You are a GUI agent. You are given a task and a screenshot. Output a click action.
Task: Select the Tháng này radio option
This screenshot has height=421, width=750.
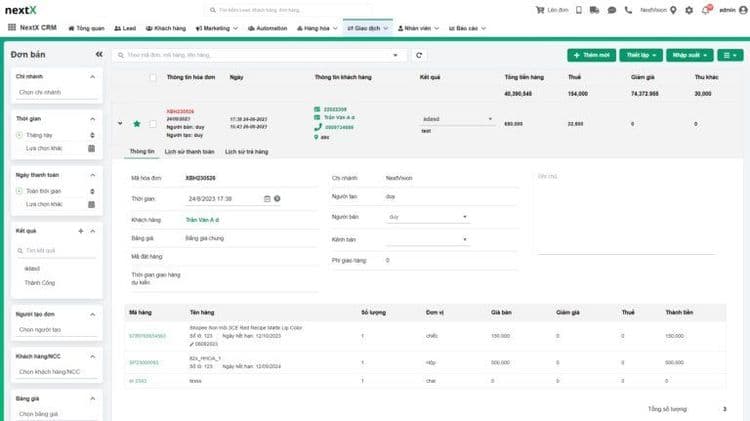point(20,133)
